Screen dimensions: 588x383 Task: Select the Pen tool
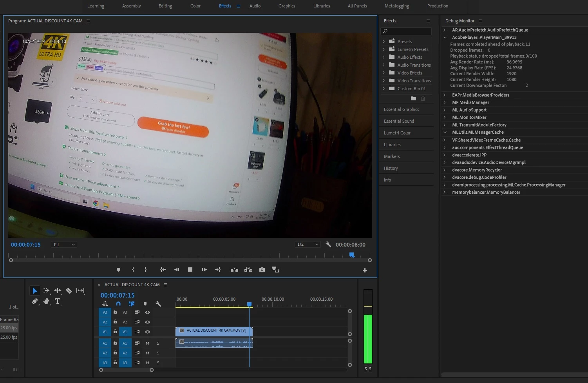(34, 301)
